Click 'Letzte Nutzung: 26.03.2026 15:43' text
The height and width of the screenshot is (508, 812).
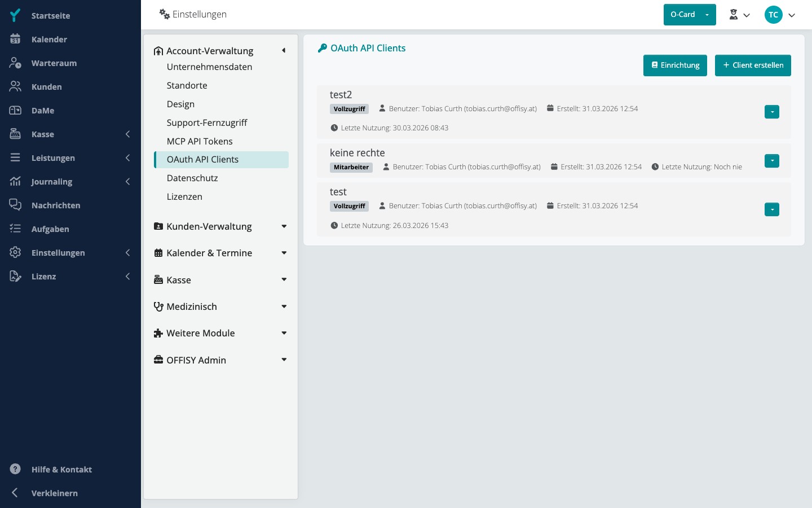pos(395,225)
